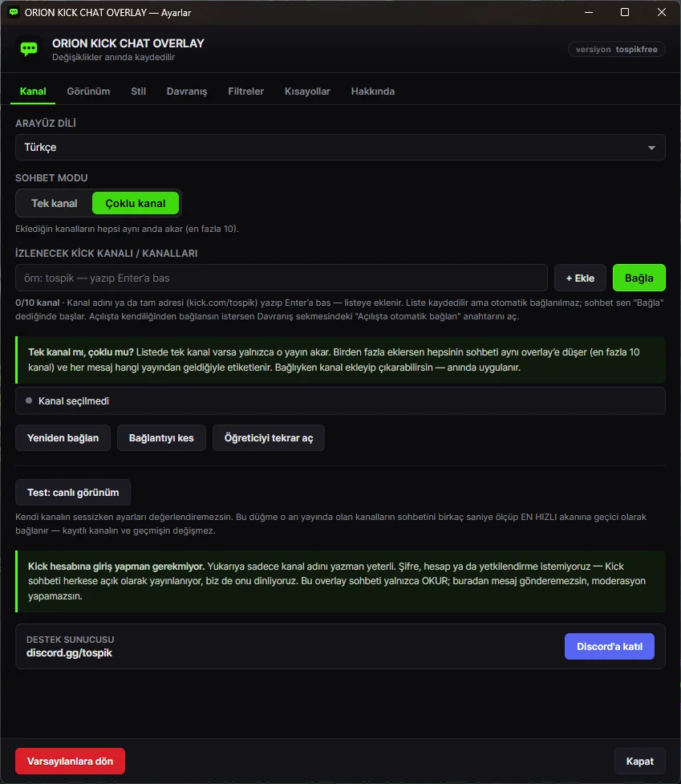Open the Filtreler tab
The width and height of the screenshot is (681, 784).
245,91
